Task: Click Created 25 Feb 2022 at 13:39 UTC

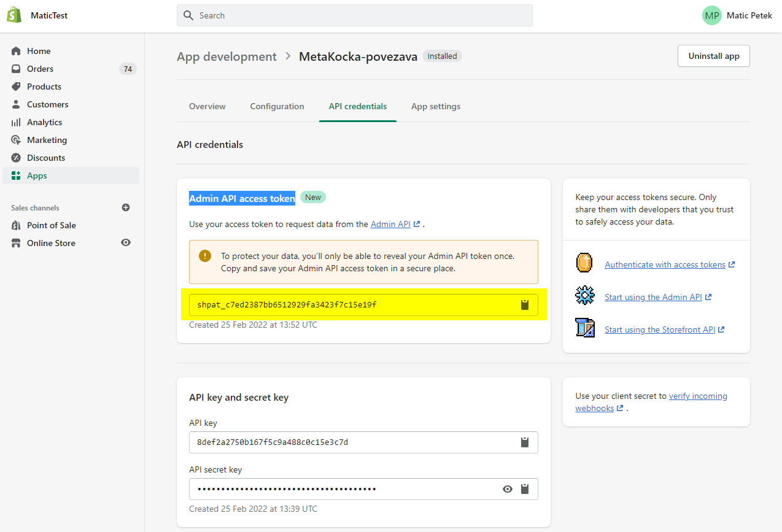Action: [x=253, y=509]
